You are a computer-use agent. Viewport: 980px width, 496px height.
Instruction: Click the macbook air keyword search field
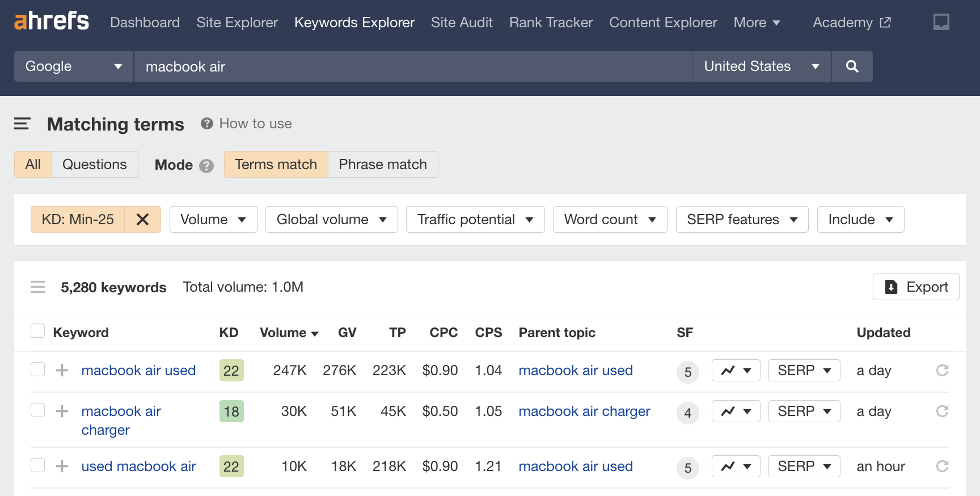pyautogui.click(x=412, y=66)
